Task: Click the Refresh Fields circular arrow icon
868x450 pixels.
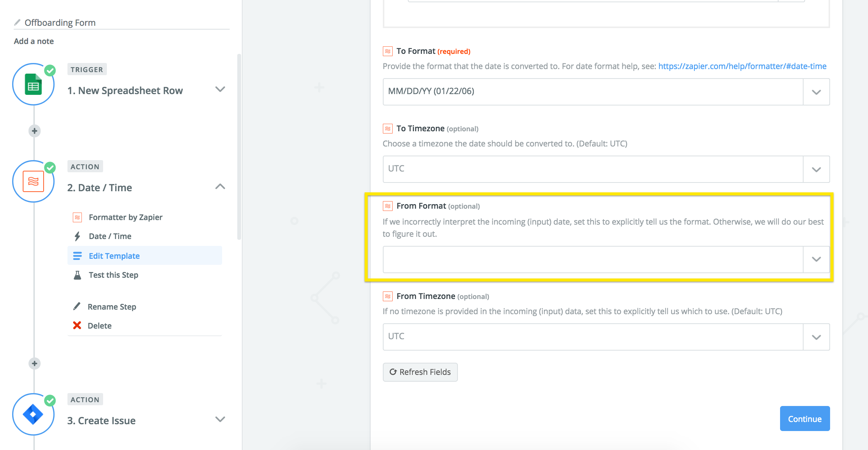Action: (x=393, y=372)
